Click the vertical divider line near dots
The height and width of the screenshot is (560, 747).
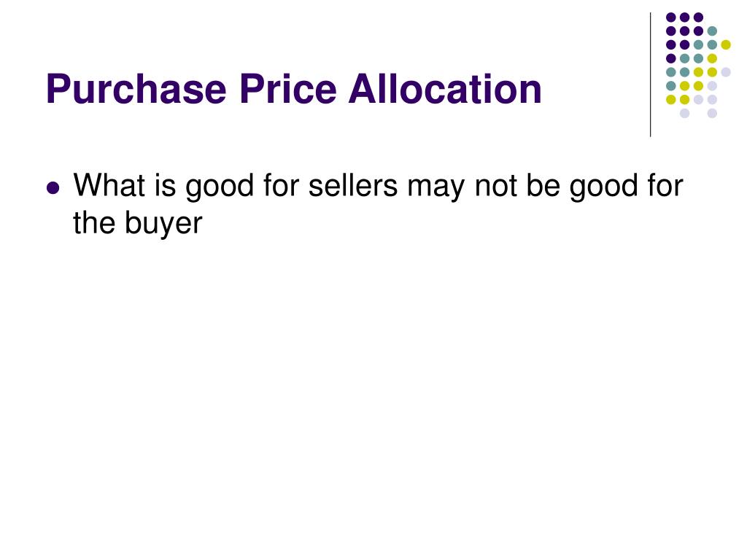coord(650,75)
